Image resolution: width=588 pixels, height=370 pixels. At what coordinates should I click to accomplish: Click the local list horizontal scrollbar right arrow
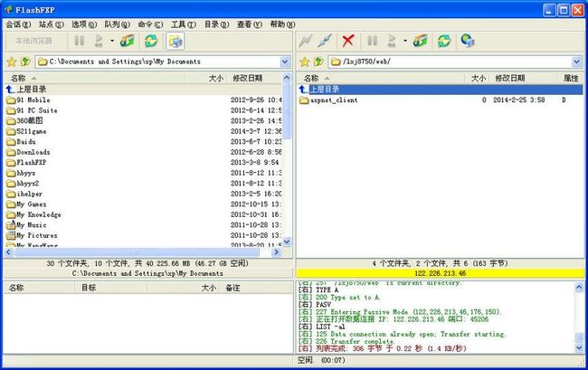tap(277, 252)
